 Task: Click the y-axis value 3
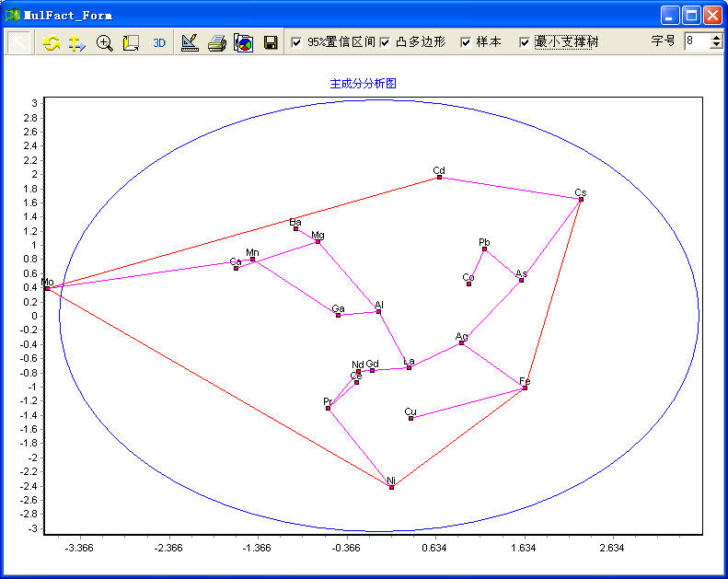click(34, 103)
